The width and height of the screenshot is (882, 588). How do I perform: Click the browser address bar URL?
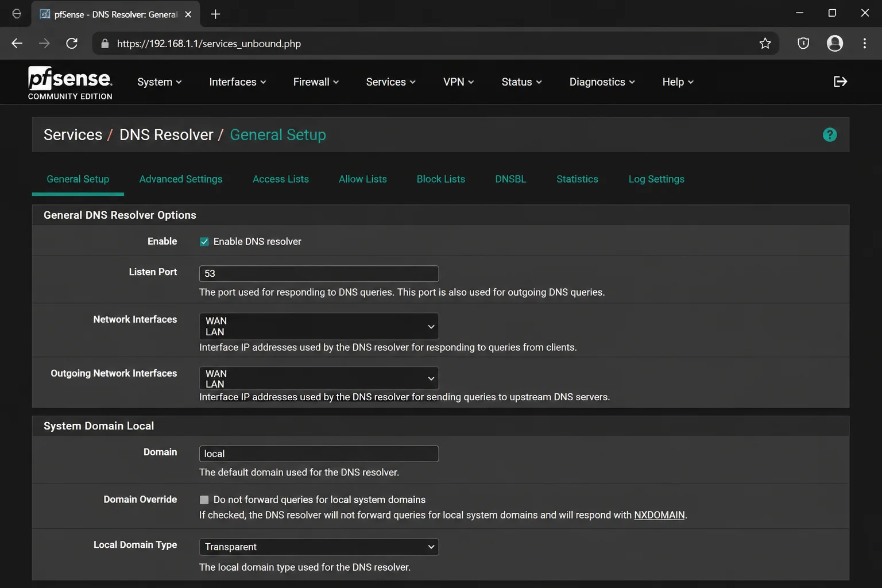(x=209, y=44)
